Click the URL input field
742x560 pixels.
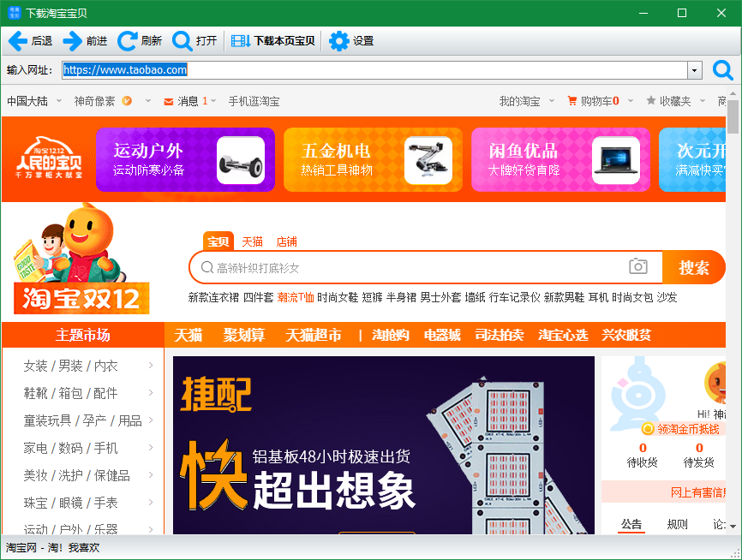(375, 70)
